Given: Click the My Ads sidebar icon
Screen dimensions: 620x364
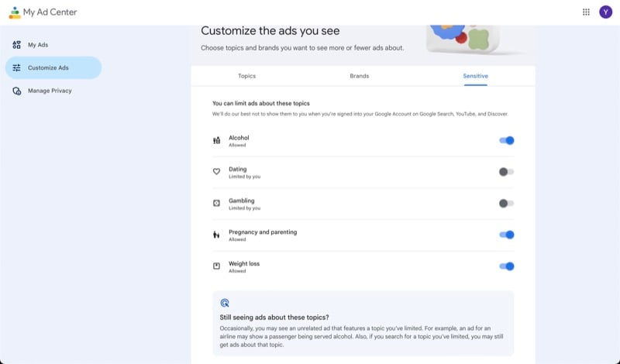Looking at the screenshot, I should (17, 45).
